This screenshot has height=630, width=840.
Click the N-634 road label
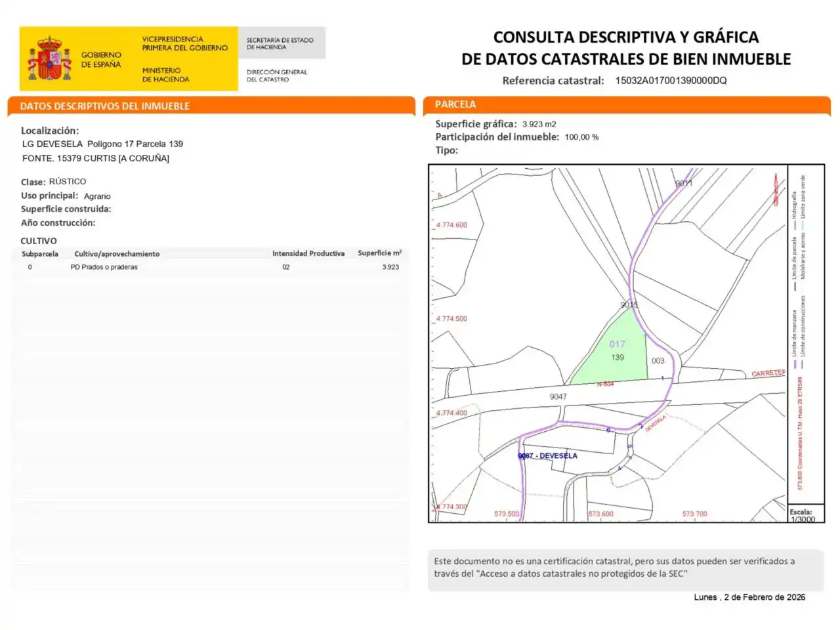[x=605, y=384]
